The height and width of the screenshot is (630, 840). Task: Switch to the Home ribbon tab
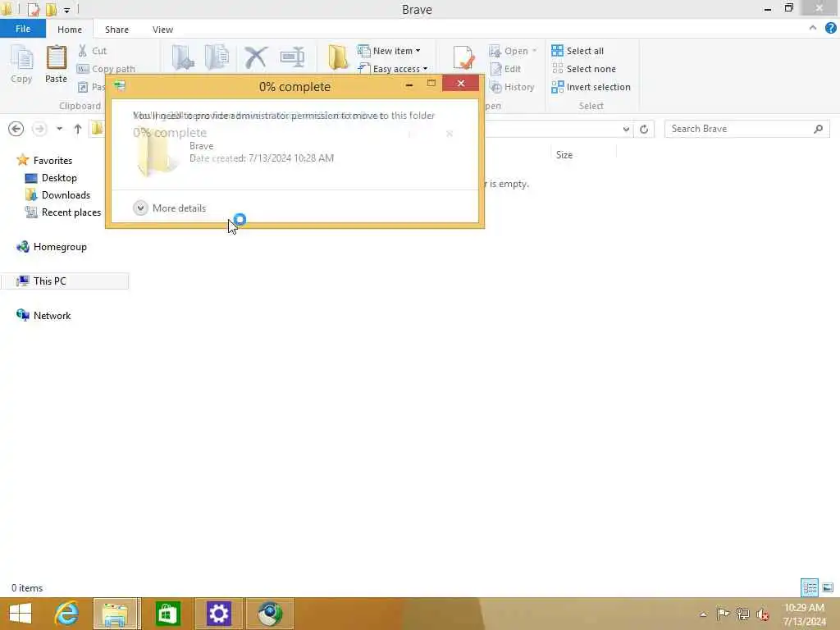click(x=70, y=30)
